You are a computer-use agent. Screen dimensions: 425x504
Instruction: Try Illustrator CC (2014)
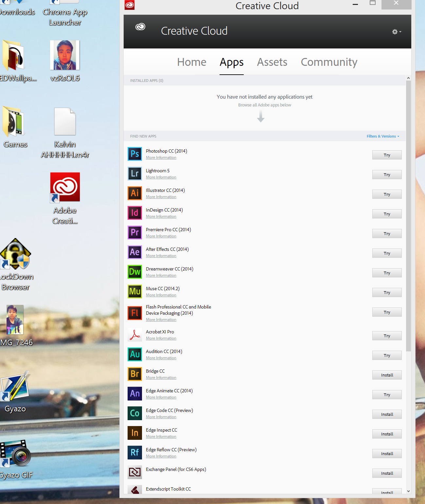tap(387, 195)
